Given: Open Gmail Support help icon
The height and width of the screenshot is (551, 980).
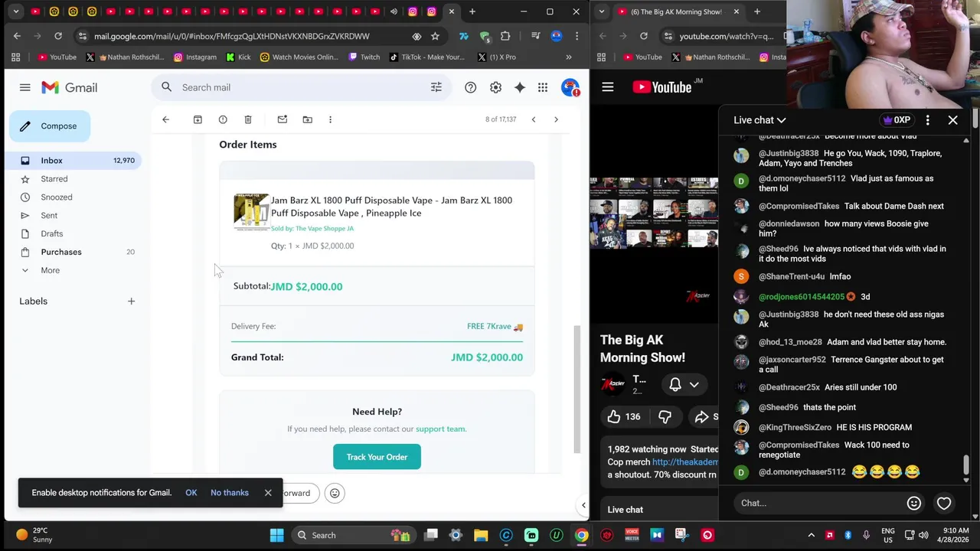Looking at the screenshot, I should click(471, 87).
